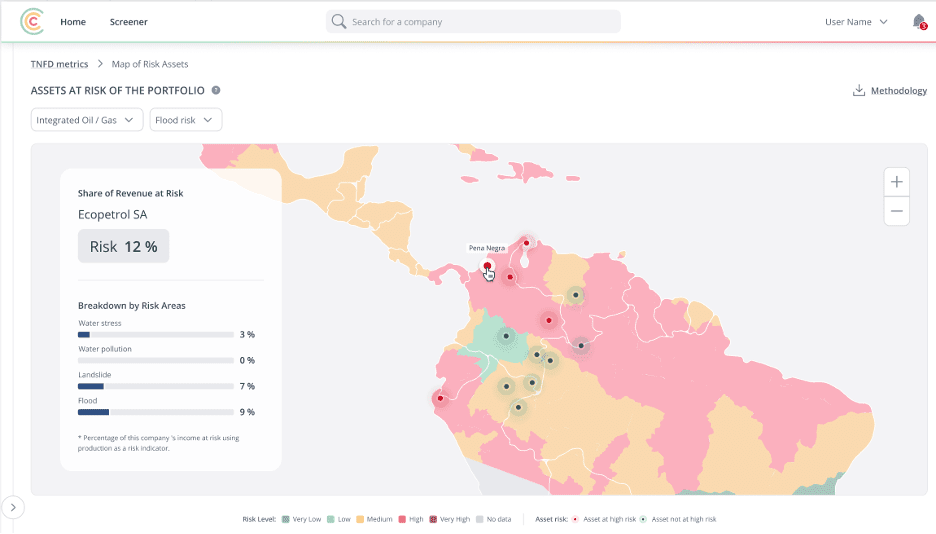Viewport: 936px width, 534px height.
Task: Open the Screener tab
Action: (128, 22)
